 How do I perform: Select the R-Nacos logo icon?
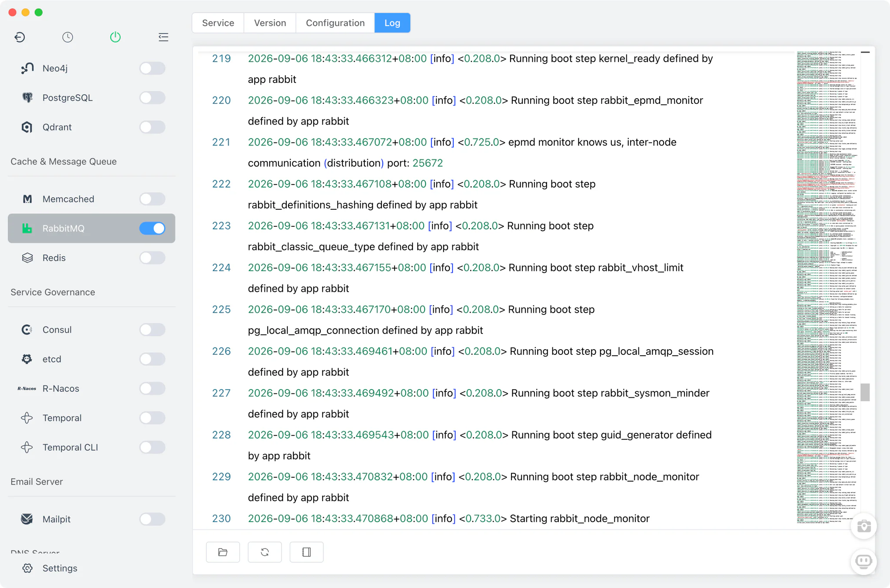click(27, 389)
